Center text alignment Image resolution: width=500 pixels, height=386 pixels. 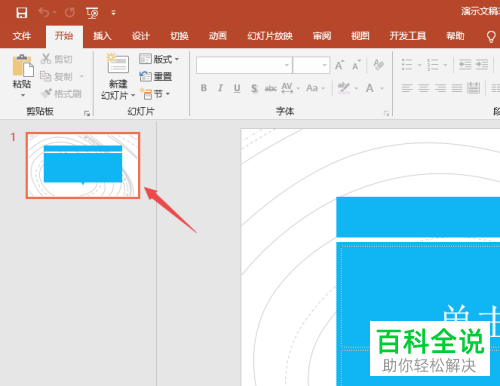click(x=424, y=88)
